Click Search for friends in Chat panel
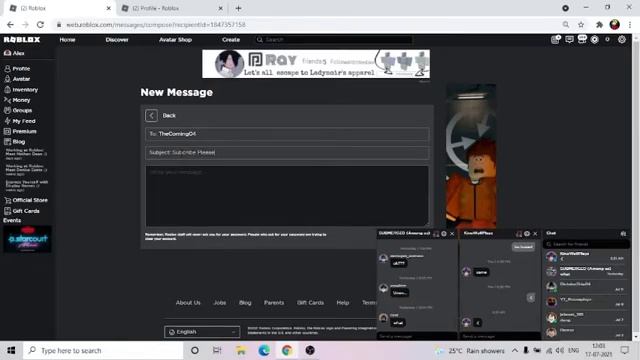 coord(586,244)
